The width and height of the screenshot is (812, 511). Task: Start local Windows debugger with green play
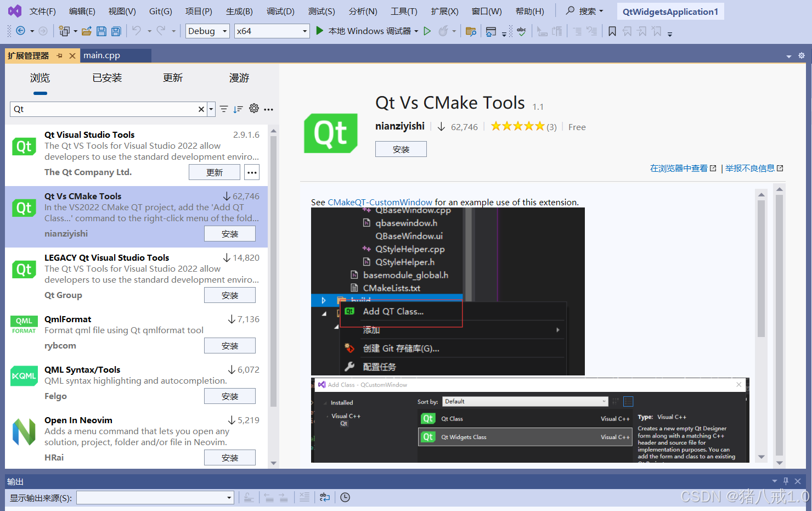[x=320, y=31]
